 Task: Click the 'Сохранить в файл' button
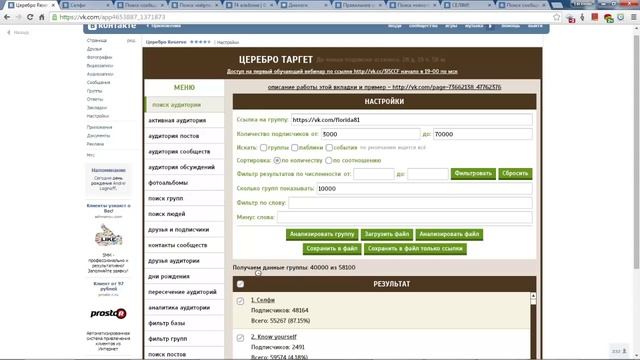coord(332,249)
